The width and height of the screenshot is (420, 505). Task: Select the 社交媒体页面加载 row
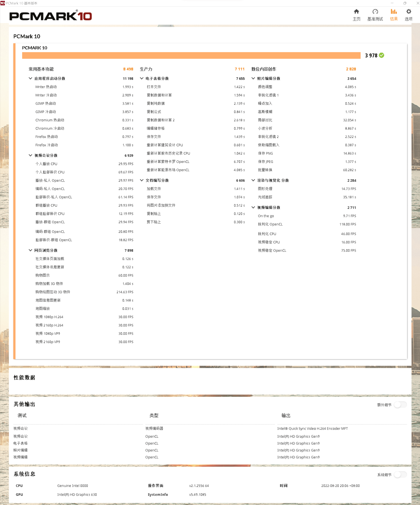tap(84, 259)
